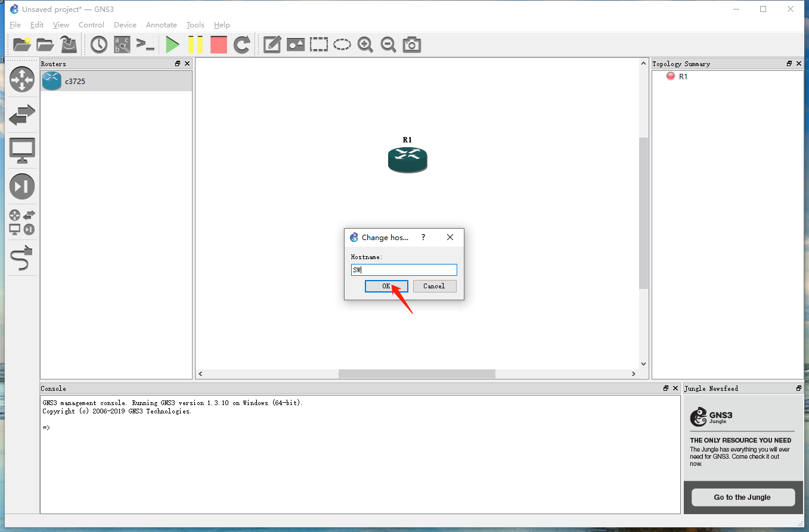The height and width of the screenshot is (532, 809).
Task: Open the Edit menu
Action: click(x=37, y=25)
